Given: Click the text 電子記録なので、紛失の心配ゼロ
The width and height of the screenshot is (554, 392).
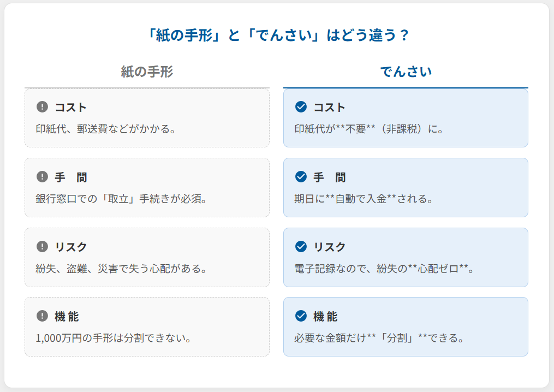Looking at the screenshot, I should coord(384,269).
